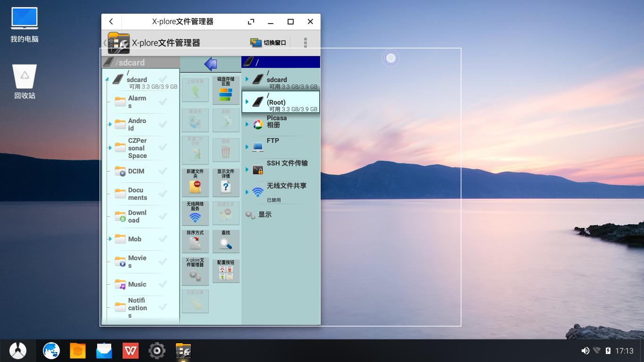644x362 pixels.
Task: Change sort order via the 排序方式 icon
Action: tap(195, 241)
